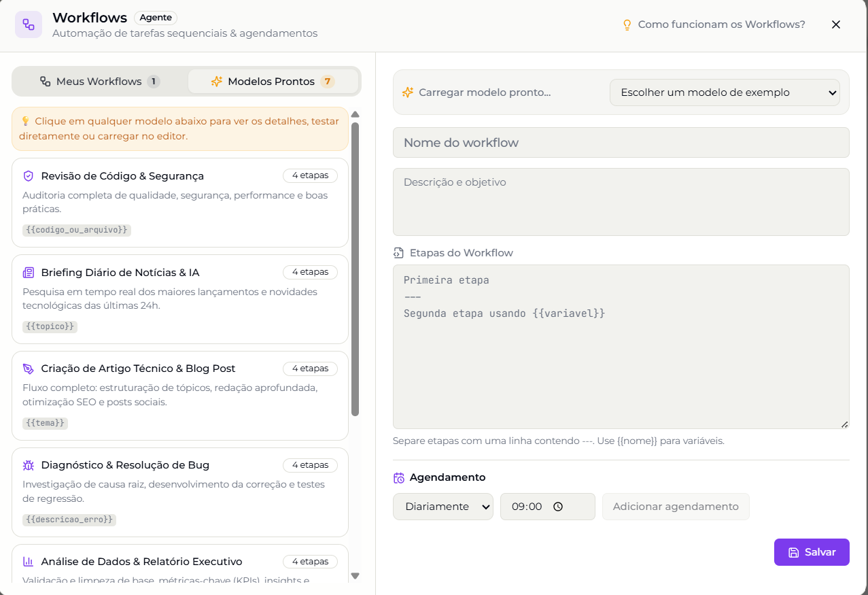
Task: Open Criação de Artigo Técnico & Blog Post template
Action: tap(180, 396)
